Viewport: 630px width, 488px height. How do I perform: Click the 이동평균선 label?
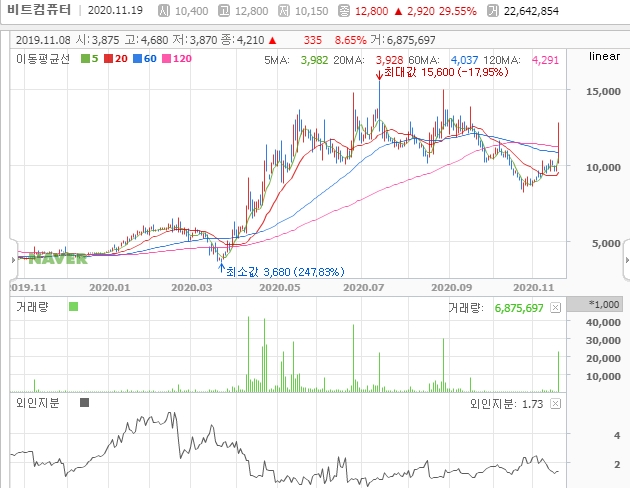[x=43, y=59]
